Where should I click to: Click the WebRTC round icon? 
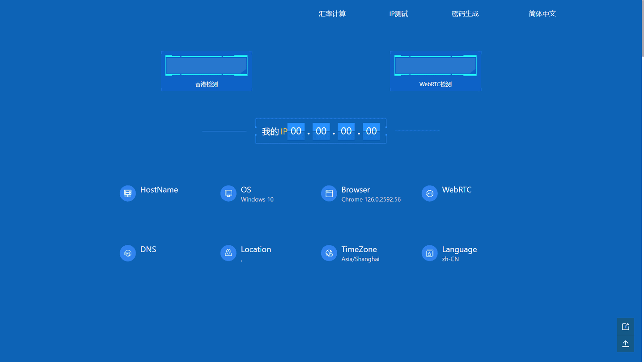[x=429, y=193]
